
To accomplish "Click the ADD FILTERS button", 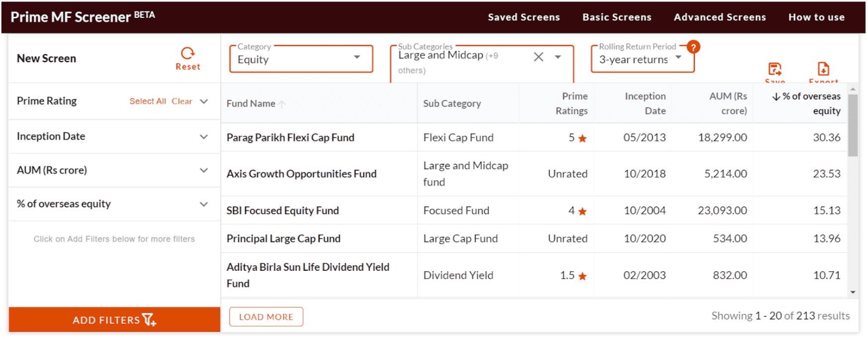I will [x=114, y=320].
